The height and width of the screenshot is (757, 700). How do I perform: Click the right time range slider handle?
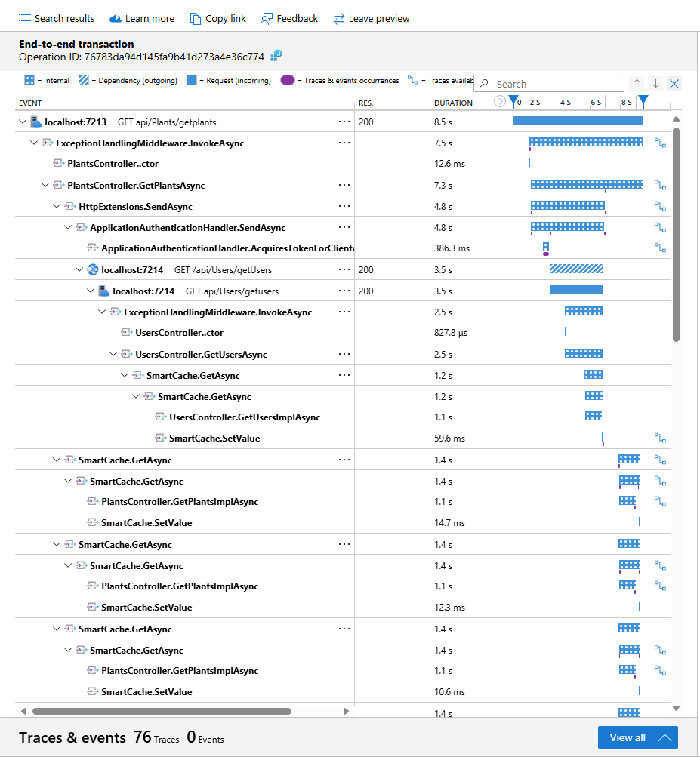[x=643, y=101]
